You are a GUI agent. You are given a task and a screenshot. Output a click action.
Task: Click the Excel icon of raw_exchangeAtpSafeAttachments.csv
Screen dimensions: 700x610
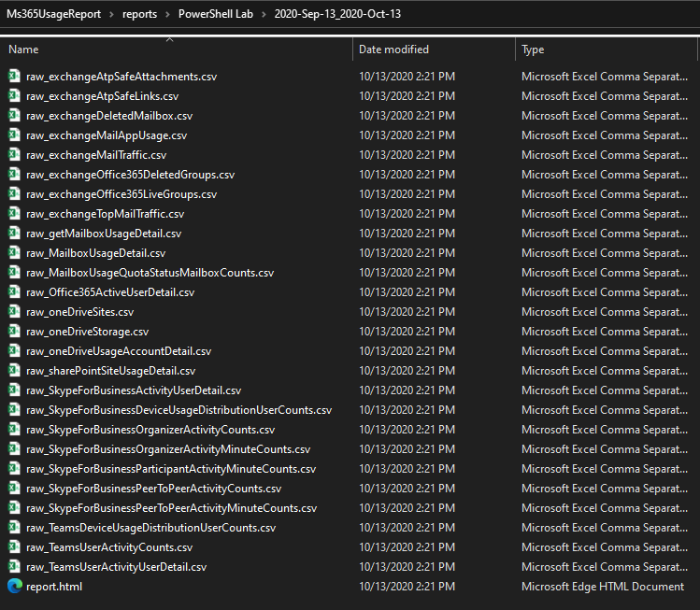point(14,76)
